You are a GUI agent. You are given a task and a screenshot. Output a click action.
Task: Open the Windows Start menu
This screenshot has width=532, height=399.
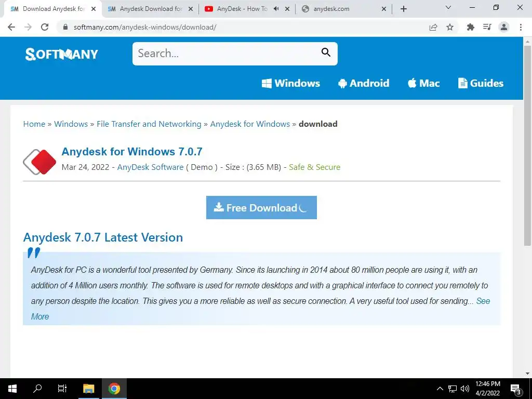point(12,389)
